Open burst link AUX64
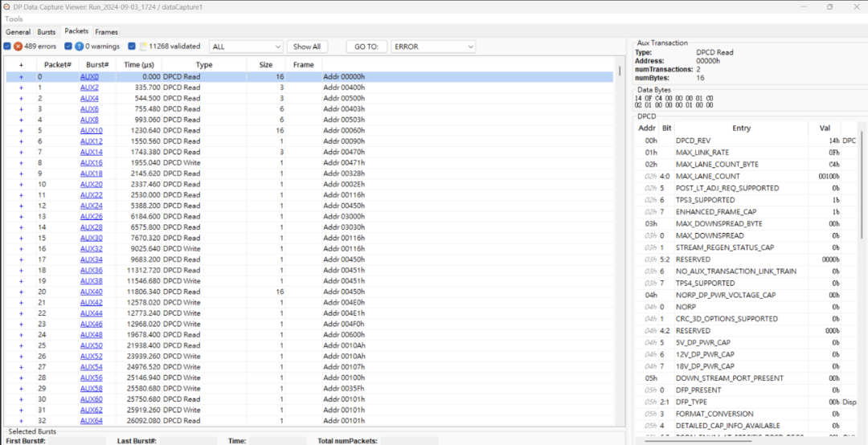The height and width of the screenshot is (445, 868). point(92,421)
